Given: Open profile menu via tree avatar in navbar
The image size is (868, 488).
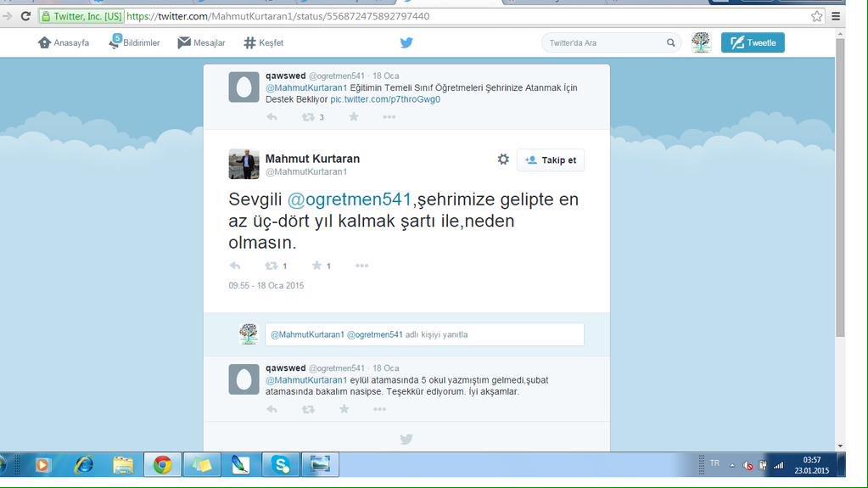Looking at the screenshot, I should [701, 42].
